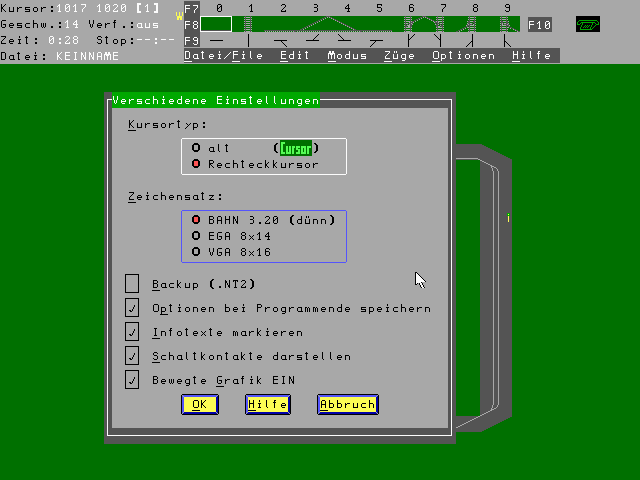Click the F10 key label

click(539, 24)
